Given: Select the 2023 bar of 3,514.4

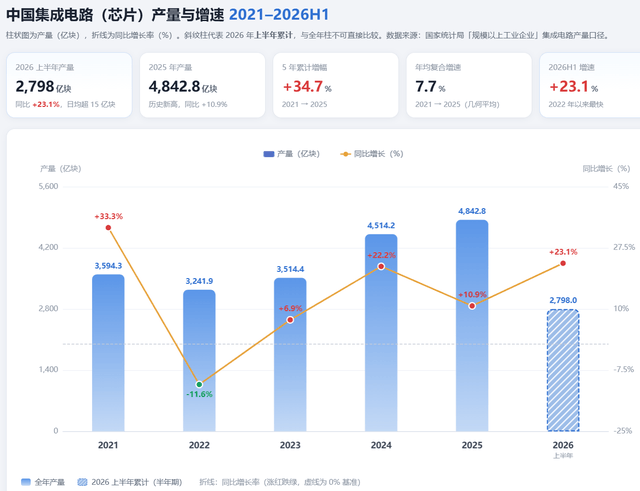Looking at the screenshot, I should pos(290,355).
